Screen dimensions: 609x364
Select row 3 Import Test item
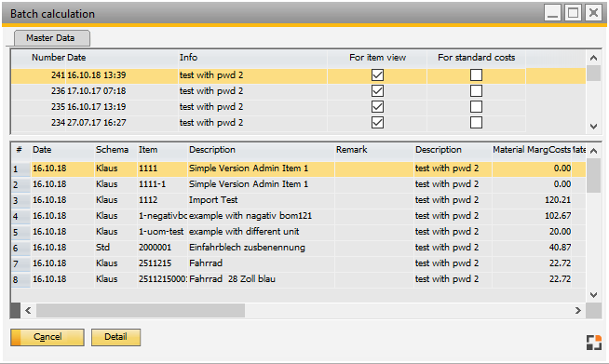(298, 200)
